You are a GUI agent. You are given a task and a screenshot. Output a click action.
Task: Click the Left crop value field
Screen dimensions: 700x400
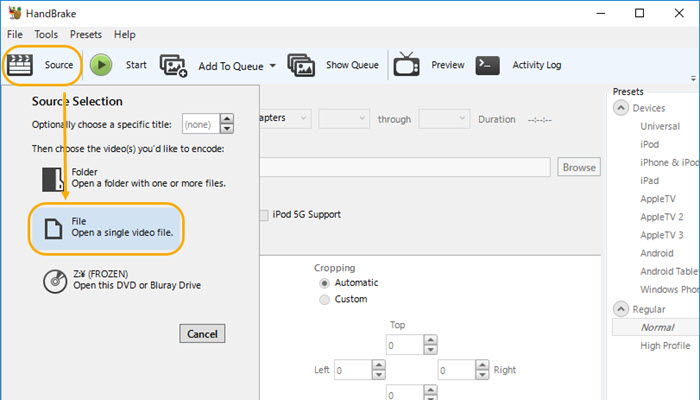pyautogui.click(x=353, y=370)
